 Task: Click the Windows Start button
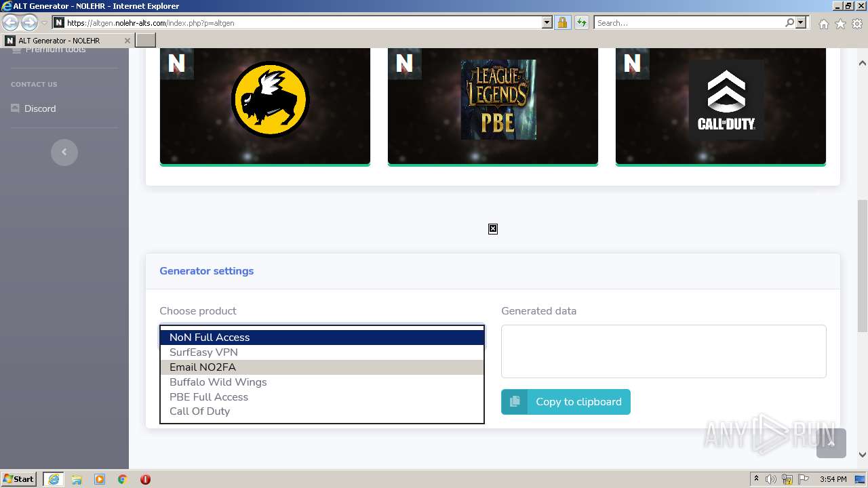[19, 479]
